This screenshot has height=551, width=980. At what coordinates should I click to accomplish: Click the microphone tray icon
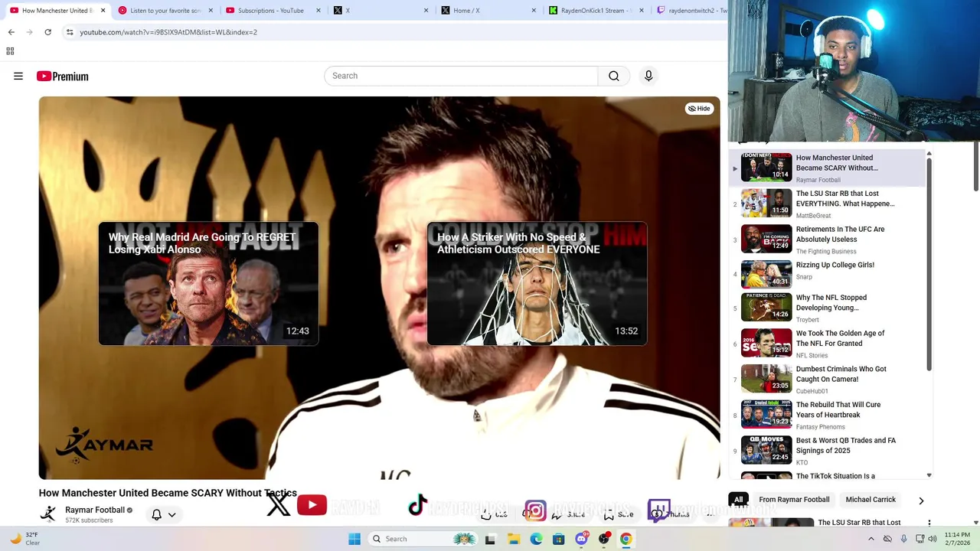point(903,539)
